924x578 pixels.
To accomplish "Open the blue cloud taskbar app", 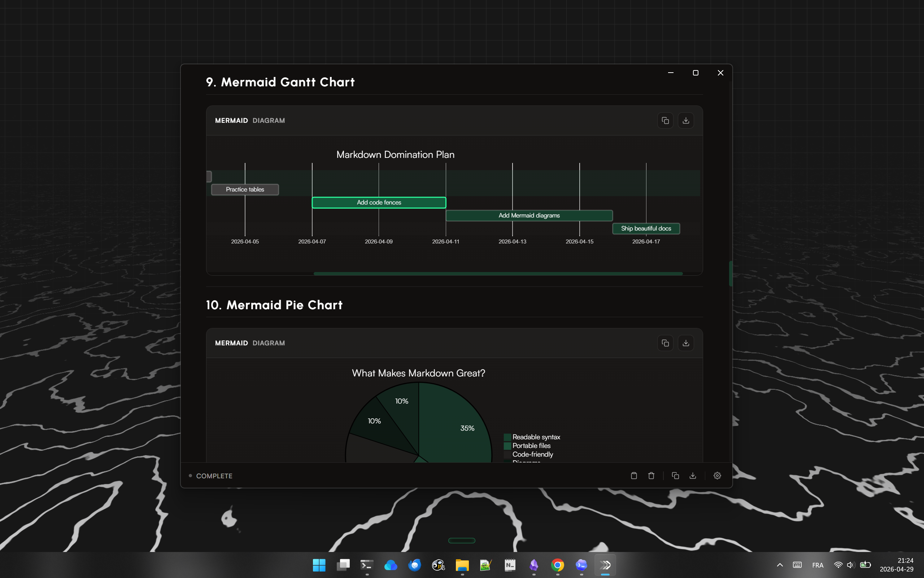I will tap(391, 565).
